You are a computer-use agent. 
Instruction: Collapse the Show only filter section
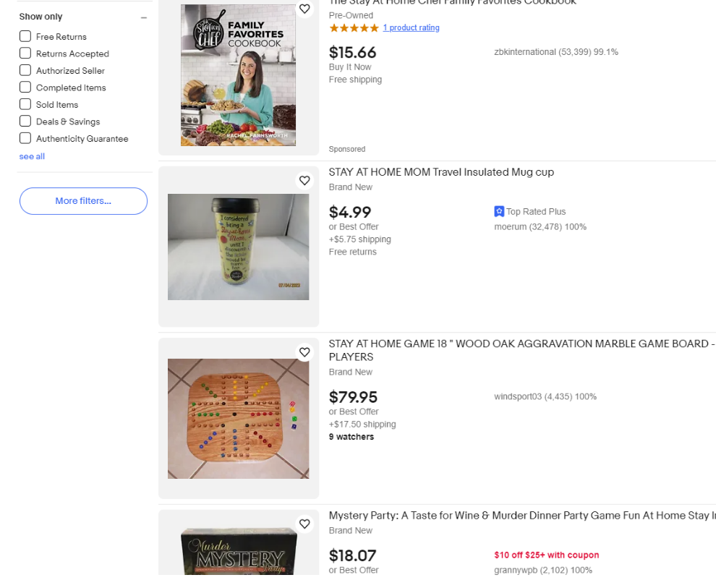144,17
